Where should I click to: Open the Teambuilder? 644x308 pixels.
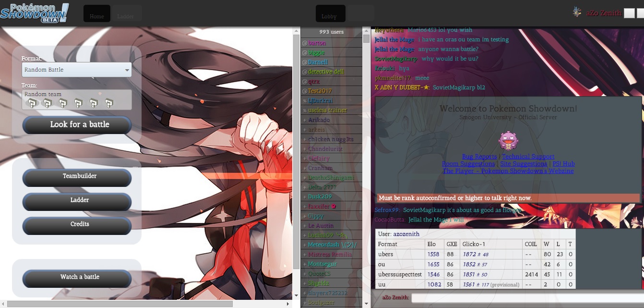pos(77,177)
